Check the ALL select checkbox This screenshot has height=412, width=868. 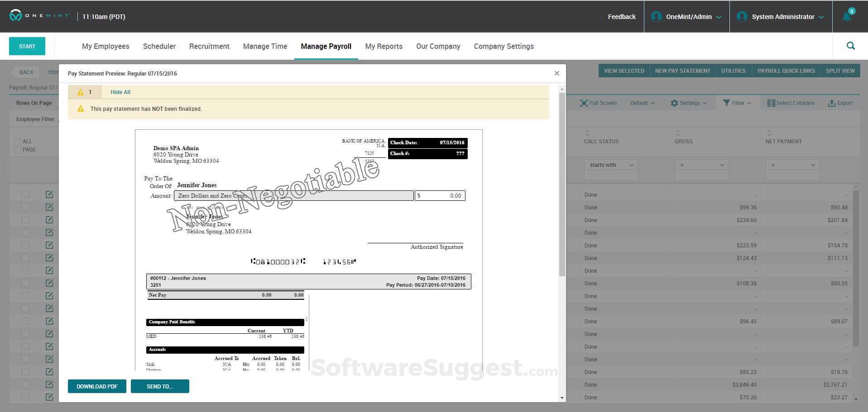[18, 142]
